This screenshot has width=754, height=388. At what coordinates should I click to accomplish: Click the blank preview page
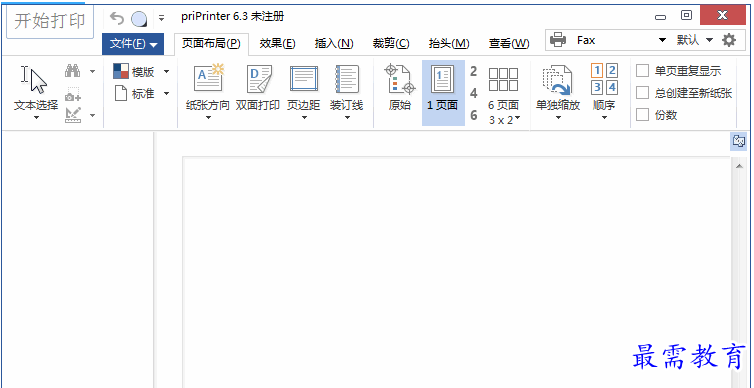click(x=456, y=272)
